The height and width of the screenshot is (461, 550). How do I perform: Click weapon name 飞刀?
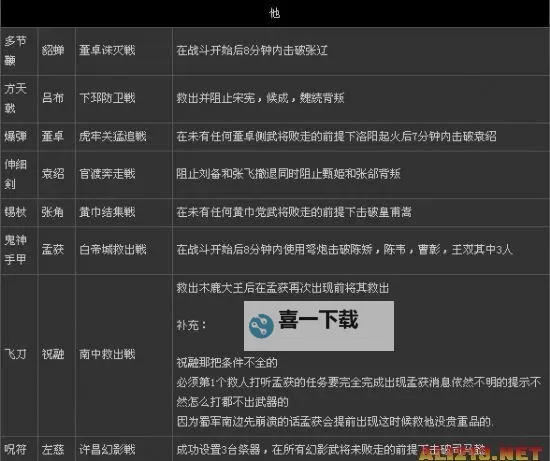coord(15,354)
